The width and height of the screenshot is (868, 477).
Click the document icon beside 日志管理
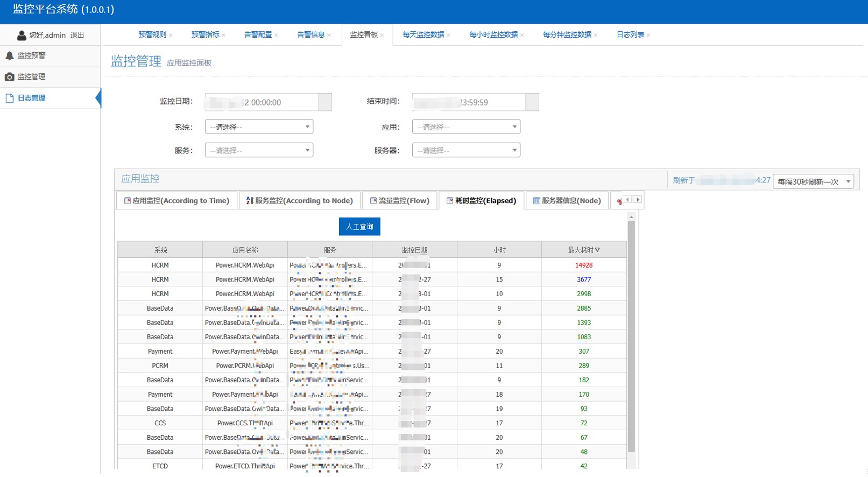pyautogui.click(x=10, y=98)
